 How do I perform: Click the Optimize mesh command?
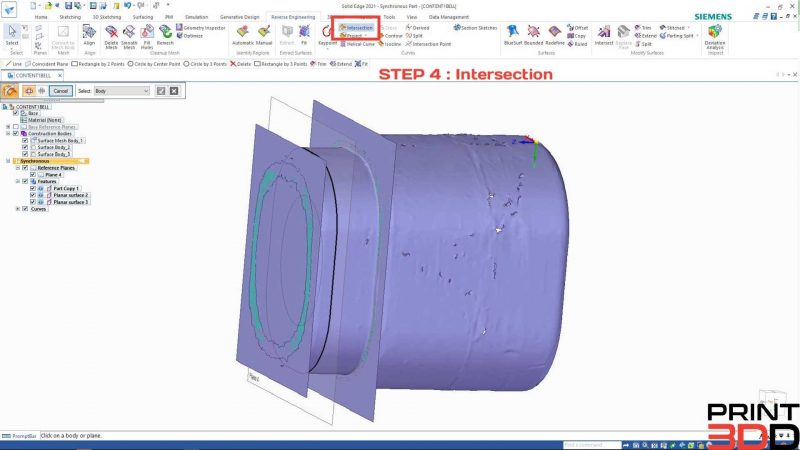[x=190, y=36]
